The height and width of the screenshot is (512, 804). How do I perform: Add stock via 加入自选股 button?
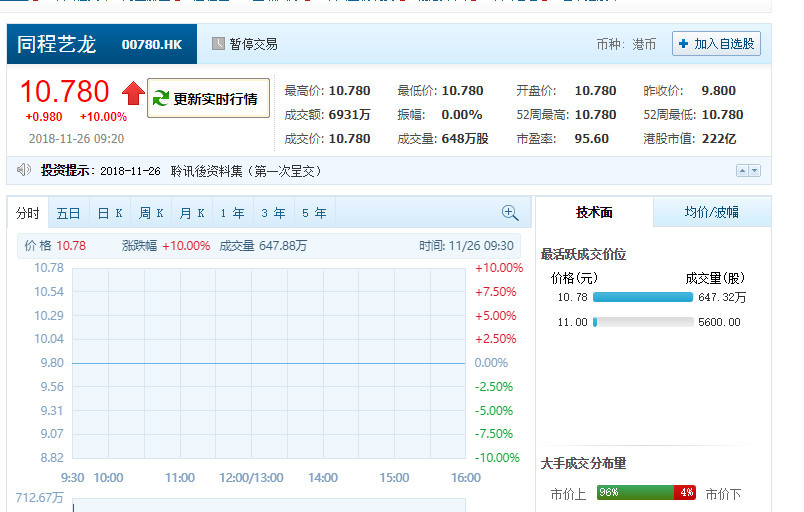[716, 44]
